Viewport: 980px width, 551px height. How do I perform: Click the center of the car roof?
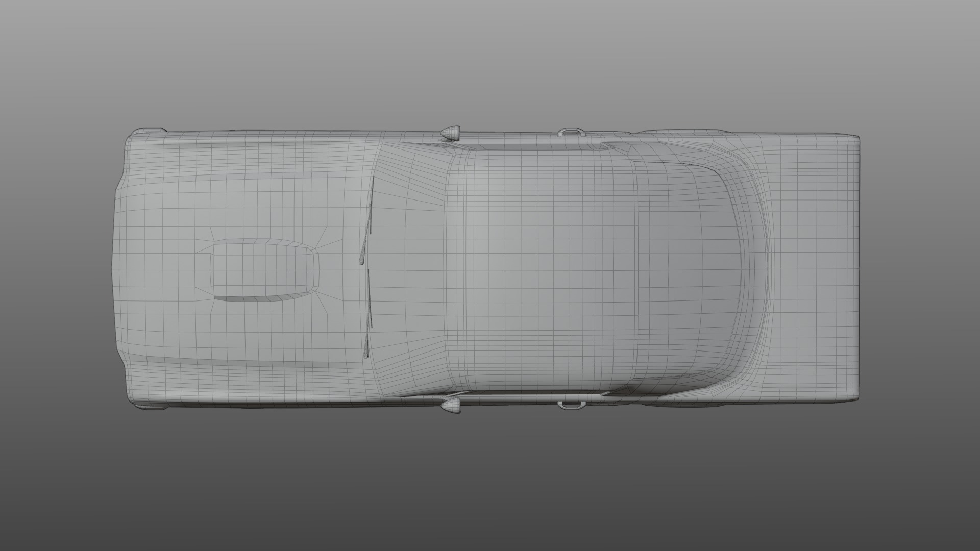pos(541,270)
